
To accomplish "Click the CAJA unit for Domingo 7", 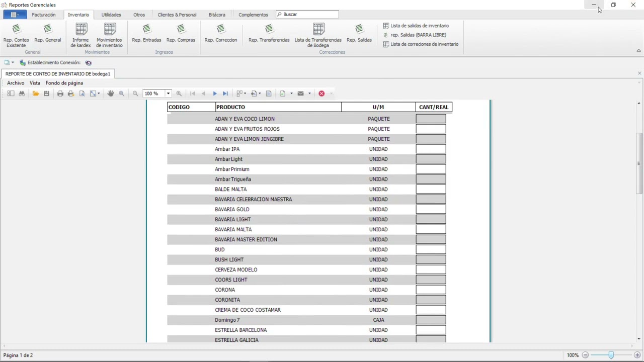I will click(x=378, y=320).
